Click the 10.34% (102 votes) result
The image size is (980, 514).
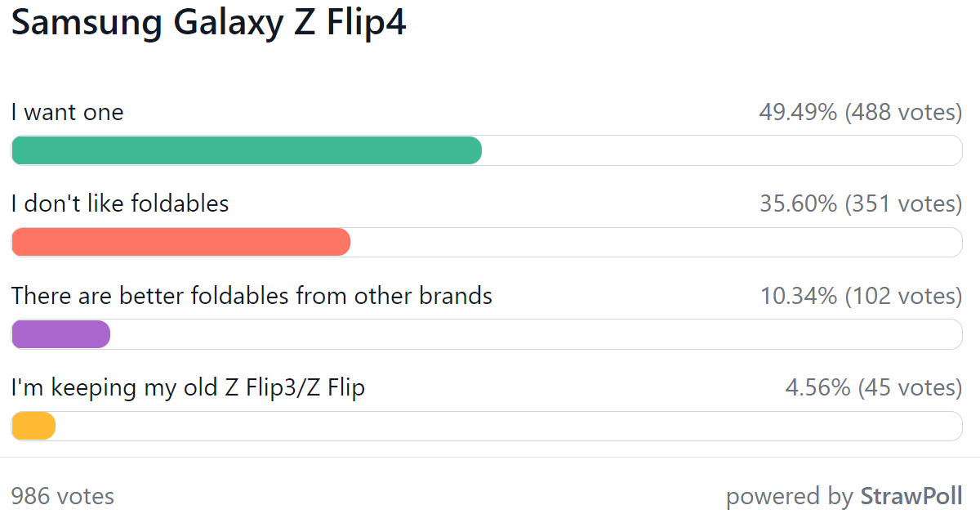(862, 296)
